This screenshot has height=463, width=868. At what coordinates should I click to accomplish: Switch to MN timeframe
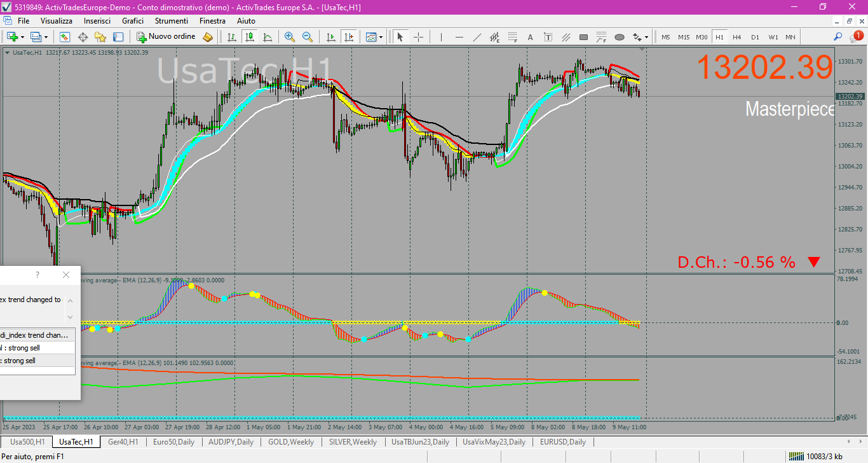[790, 37]
